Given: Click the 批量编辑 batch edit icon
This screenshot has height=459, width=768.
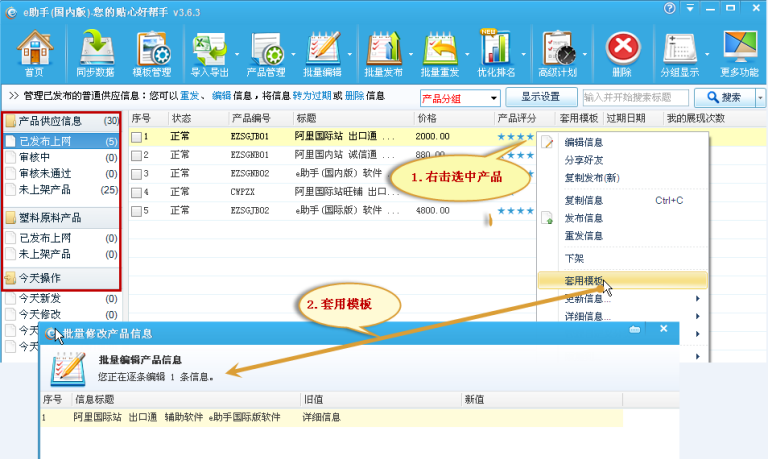Looking at the screenshot, I should point(322,53).
